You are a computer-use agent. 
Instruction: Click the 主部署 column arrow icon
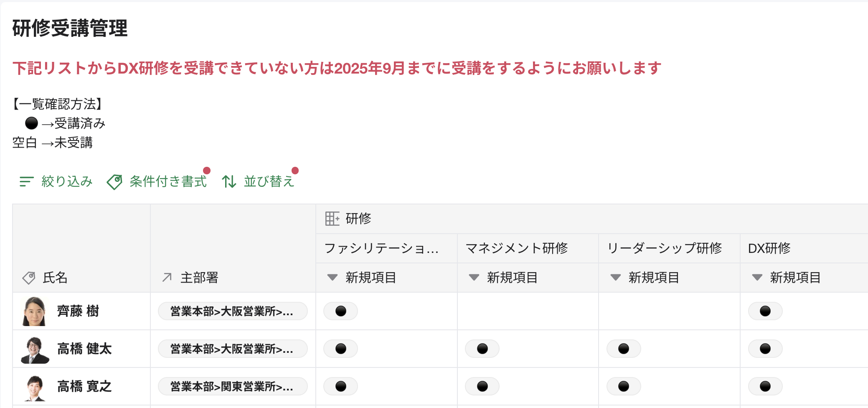(167, 277)
